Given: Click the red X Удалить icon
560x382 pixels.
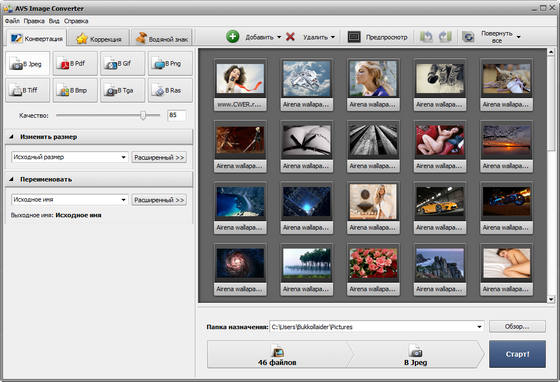Looking at the screenshot, I should tap(290, 36).
